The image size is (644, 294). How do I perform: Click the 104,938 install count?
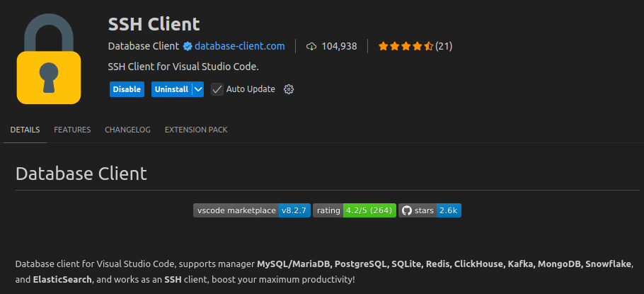point(339,47)
